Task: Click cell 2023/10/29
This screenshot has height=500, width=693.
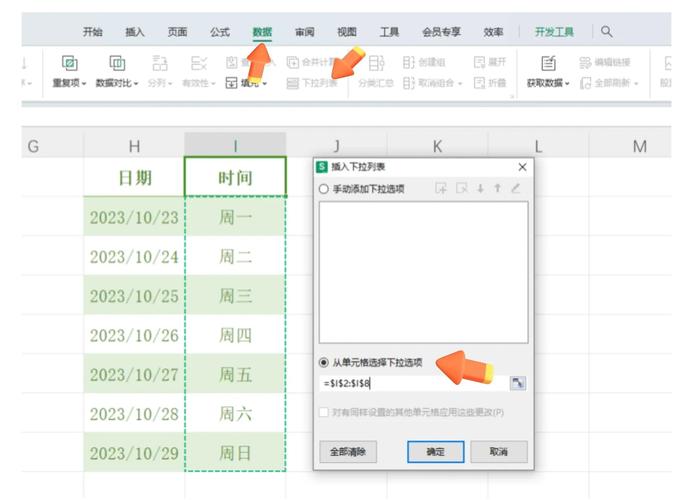Action: [x=134, y=453]
